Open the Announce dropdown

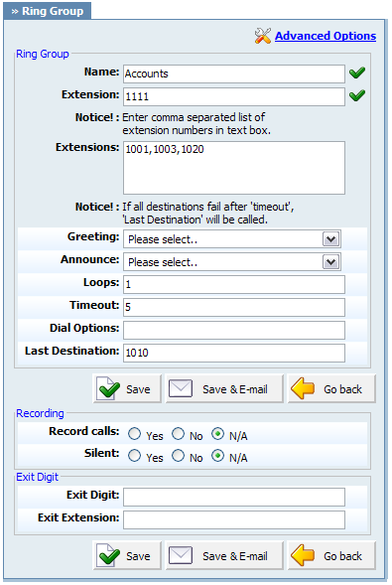232,262
